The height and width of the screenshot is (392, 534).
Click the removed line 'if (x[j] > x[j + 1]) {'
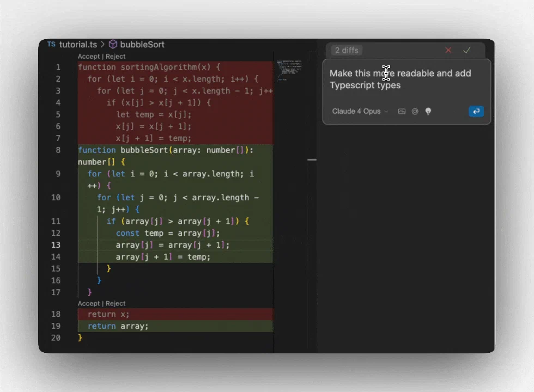(159, 103)
